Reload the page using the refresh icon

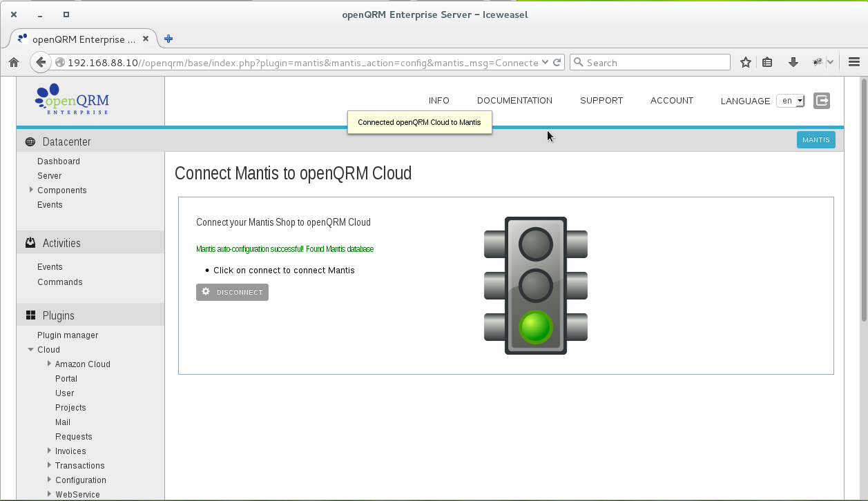[557, 62]
